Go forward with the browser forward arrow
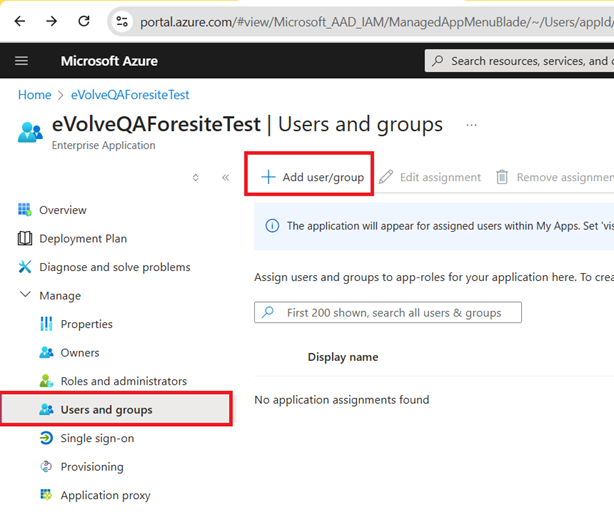Image resolution: width=614 pixels, height=512 pixels. tap(51, 21)
